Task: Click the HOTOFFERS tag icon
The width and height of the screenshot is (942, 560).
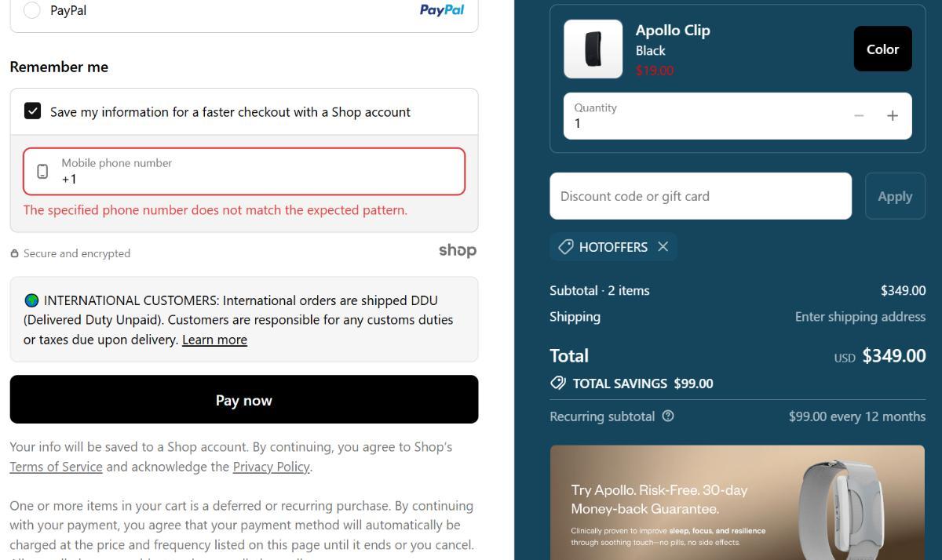Action: (x=565, y=247)
